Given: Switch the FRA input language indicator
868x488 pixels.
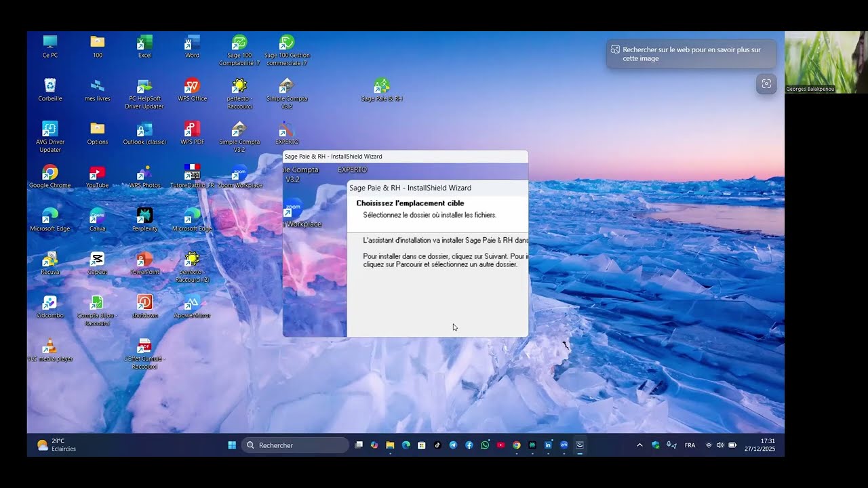Looking at the screenshot, I should (x=690, y=445).
